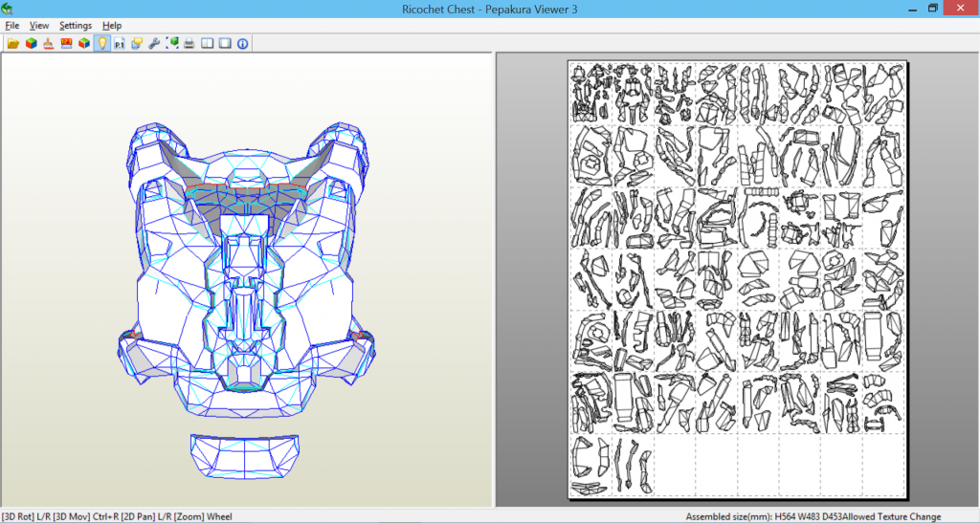Click the first colored cube toolbar icon
Screen dimensions: 980x523
(x=31, y=43)
